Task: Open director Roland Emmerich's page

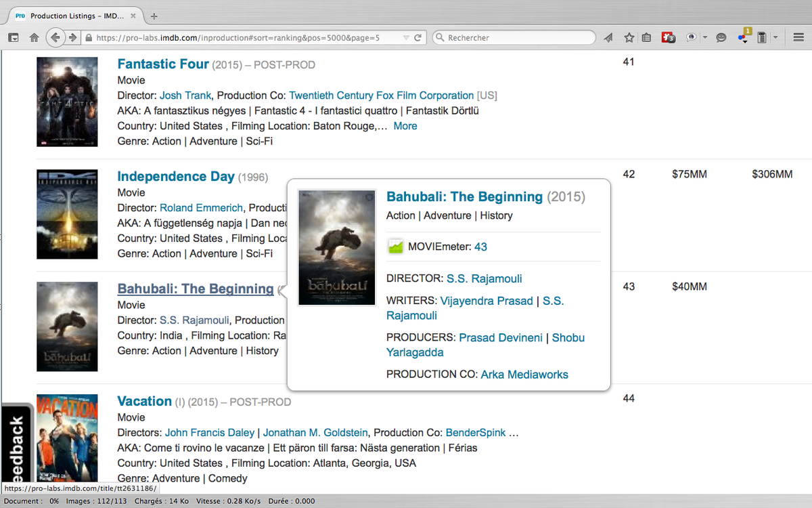Action: tap(202, 208)
